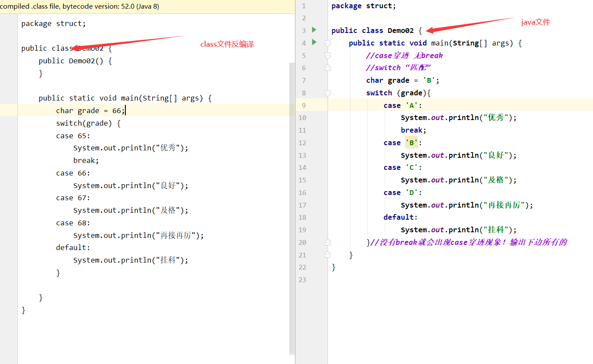Click 'switch (grade){' in the java source
This screenshot has height=364, width=593.
pos(398,93)
